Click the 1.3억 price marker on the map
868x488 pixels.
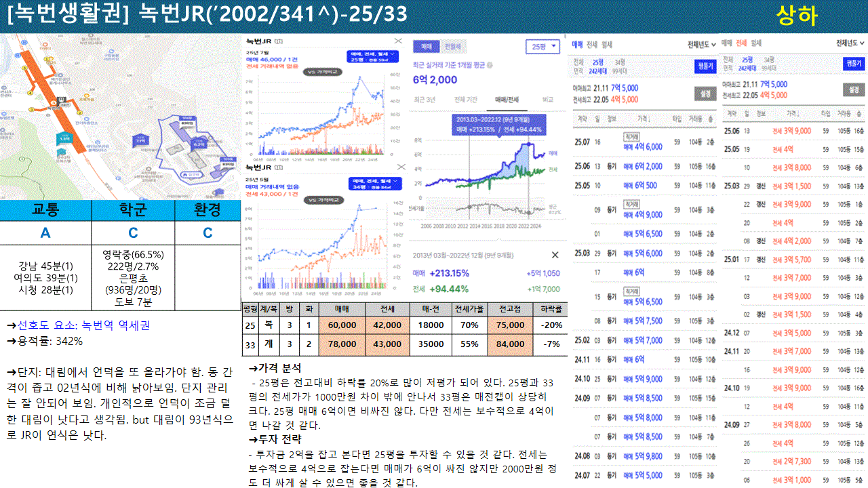click(64, 138)
